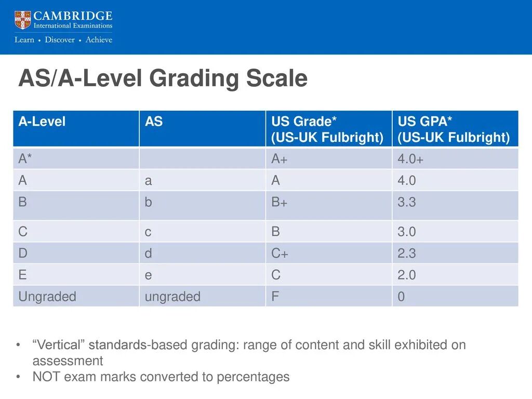Select the '2.0' GPA cell
Image resolution: width=532 pixels, height=399 pixels.
407,275
